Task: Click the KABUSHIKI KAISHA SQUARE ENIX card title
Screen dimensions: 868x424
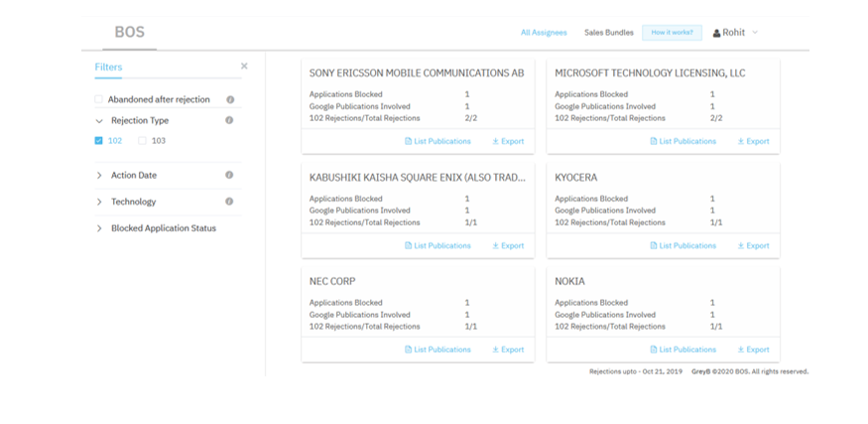Action: (418, 178)
